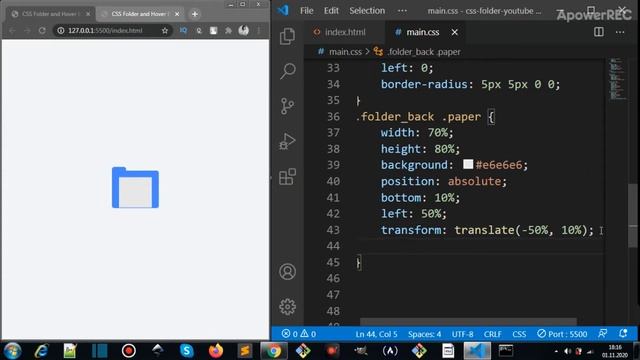
Task: Change line endings via CRLF
Action: click(493, 334)
